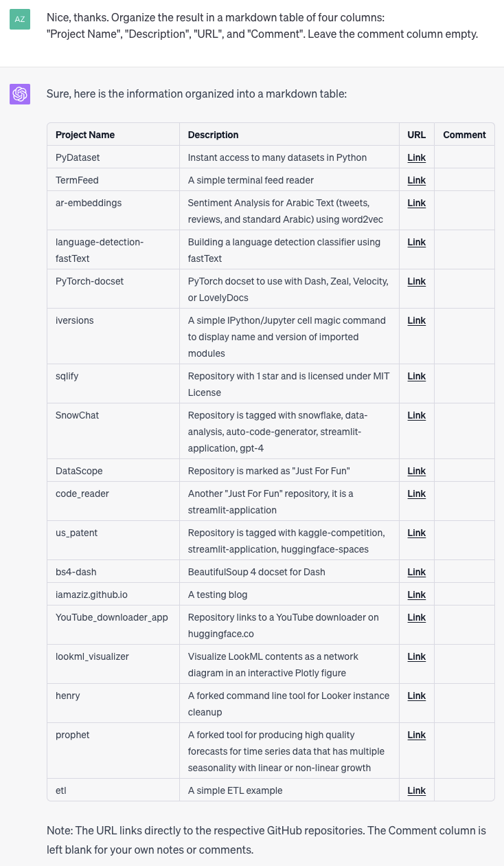Open the lookml_visualizer repository link
This screenshot has height=866, width=504.
coord(416,656)
